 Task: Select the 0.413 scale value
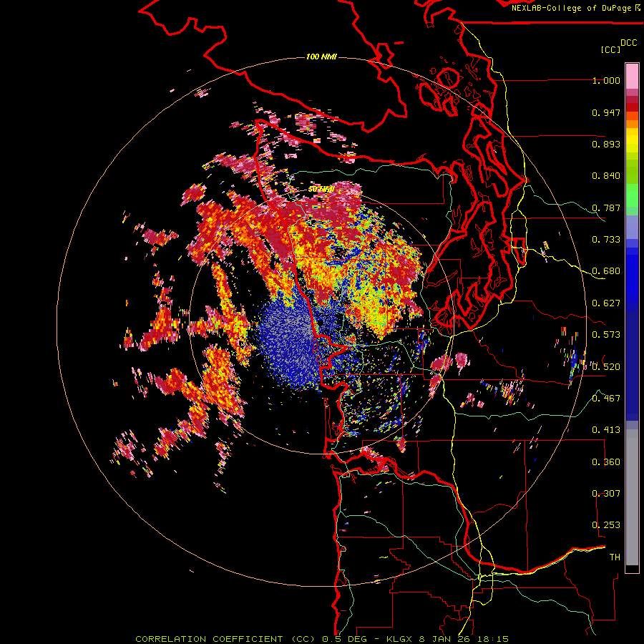(x=606, y=430)
